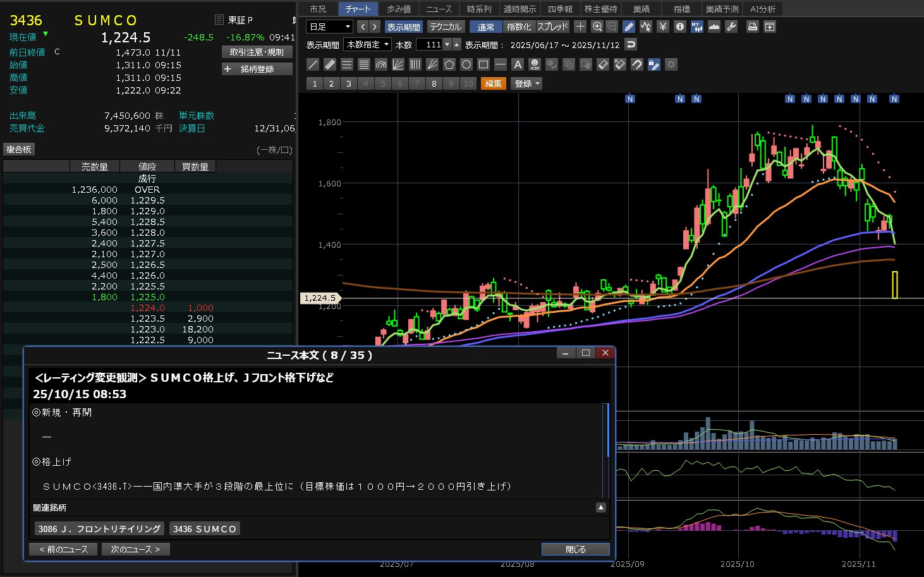Screen dimensions: 924x577
Task: Toggle the スプレッド display mode
Action: pyautogui.click(x=553, y=27)
